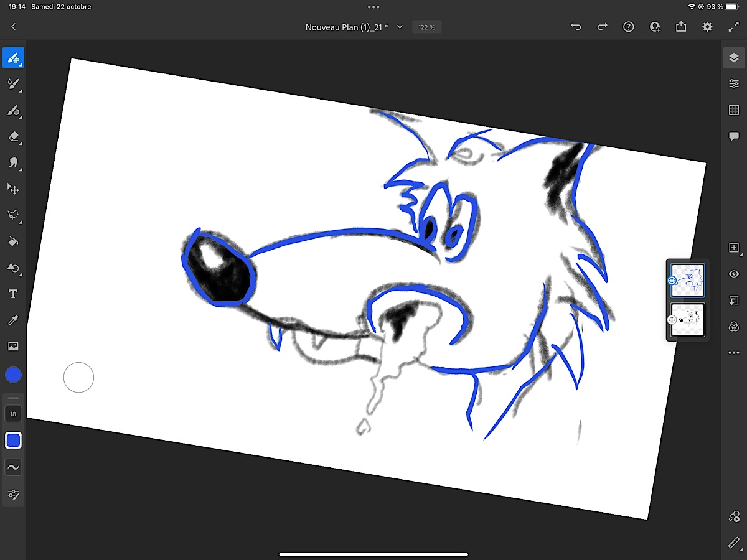Open the precision grid panel
The image size is (747, 560).
[733, 110]
